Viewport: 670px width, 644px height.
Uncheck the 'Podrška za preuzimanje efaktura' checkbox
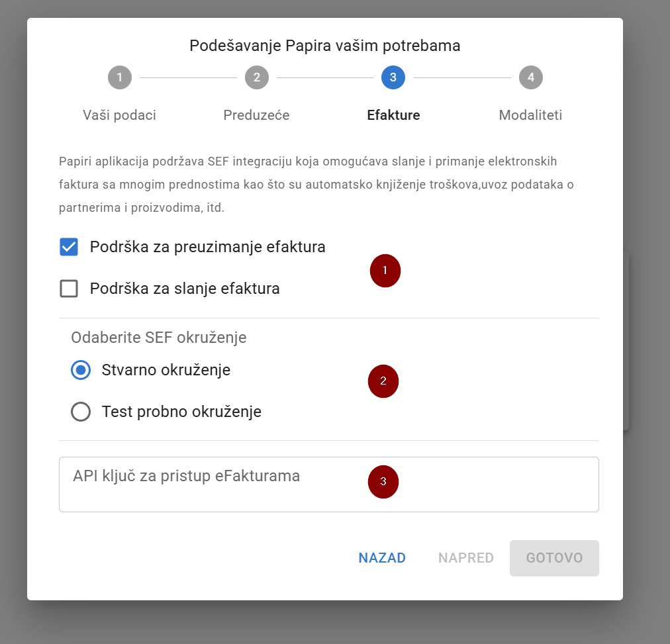pos(69,247)
